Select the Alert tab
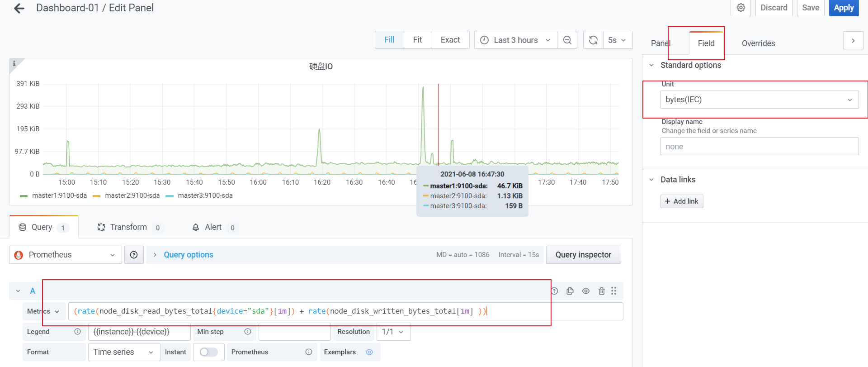 214,227
